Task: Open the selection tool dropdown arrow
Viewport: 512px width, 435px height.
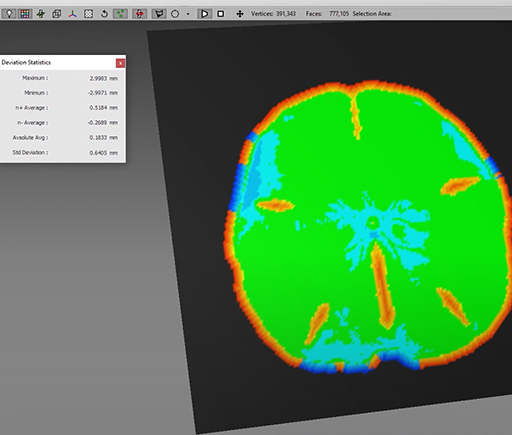Action: (188, 14)
